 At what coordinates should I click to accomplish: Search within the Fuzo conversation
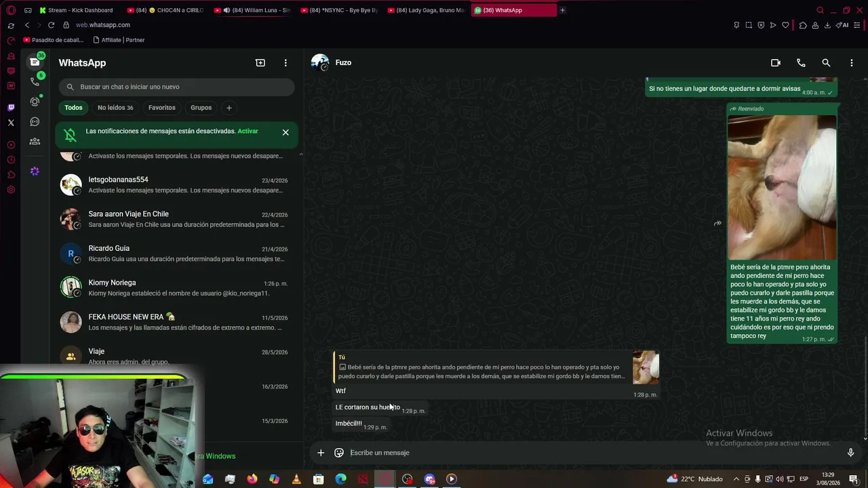pos(826,62)
